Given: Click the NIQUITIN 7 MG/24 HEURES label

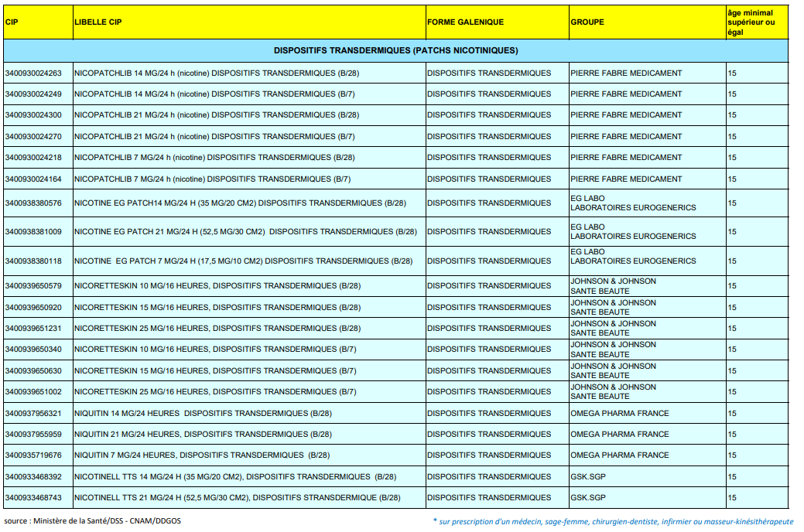Looking at the screenshot, I should 202,455.
